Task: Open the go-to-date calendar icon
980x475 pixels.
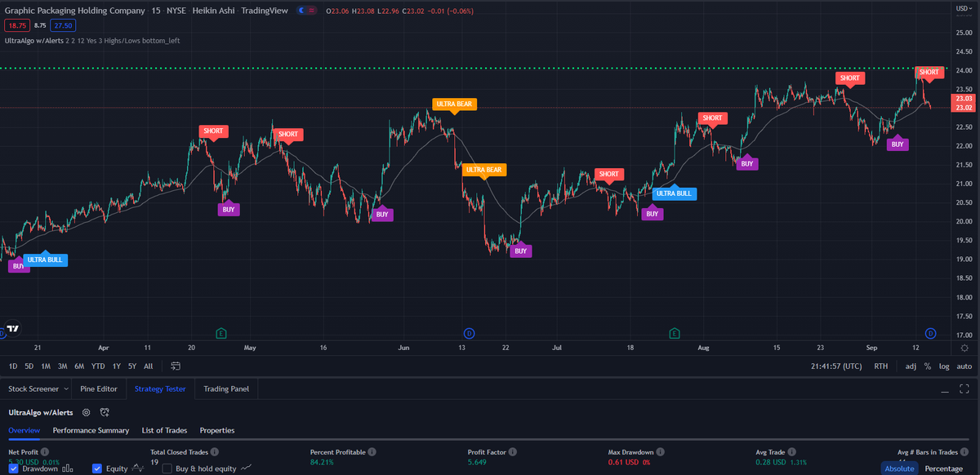Action: (176, 366)
